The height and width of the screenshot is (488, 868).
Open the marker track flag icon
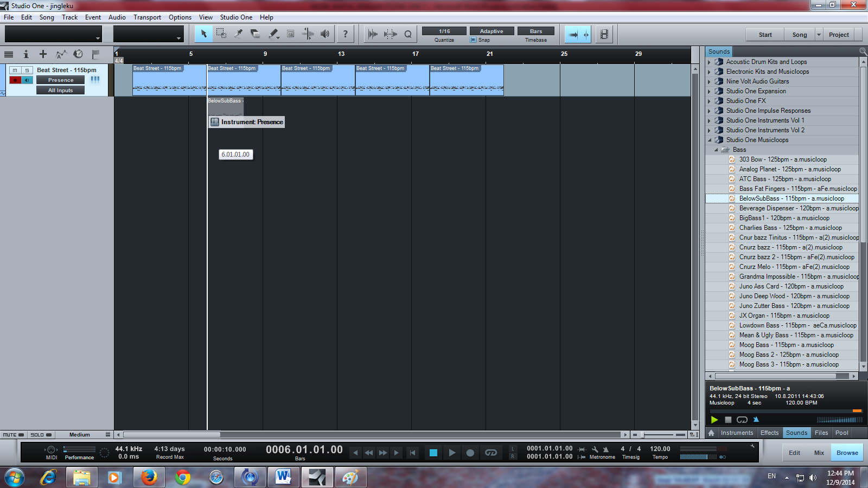(x=95, y=54)
